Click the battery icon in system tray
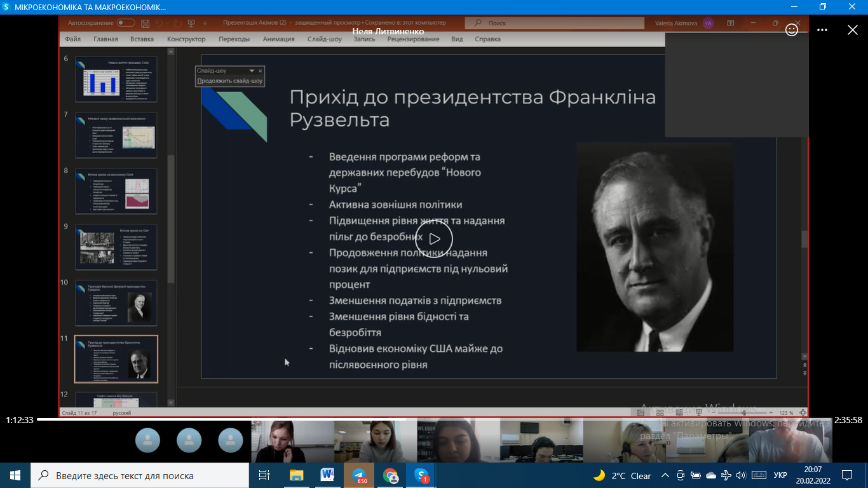This screenshot has width=868, height=488. 696,475
